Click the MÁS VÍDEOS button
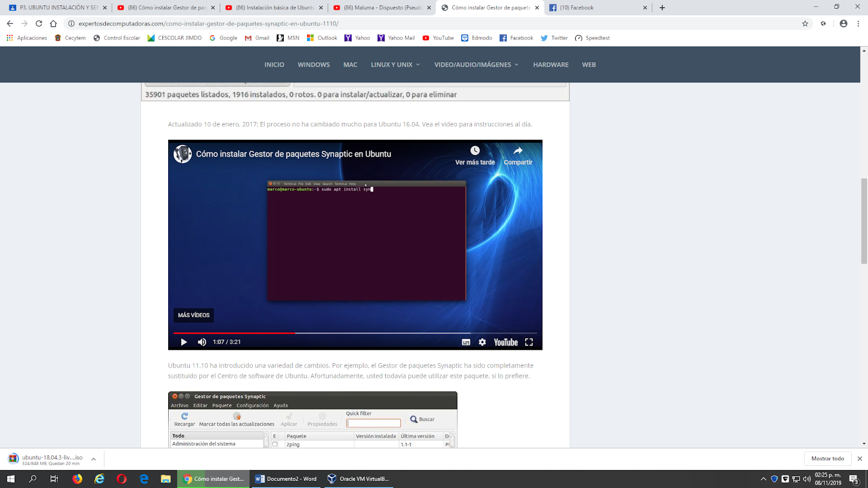This screenshot has width=868, height=488. pos(194,315)
